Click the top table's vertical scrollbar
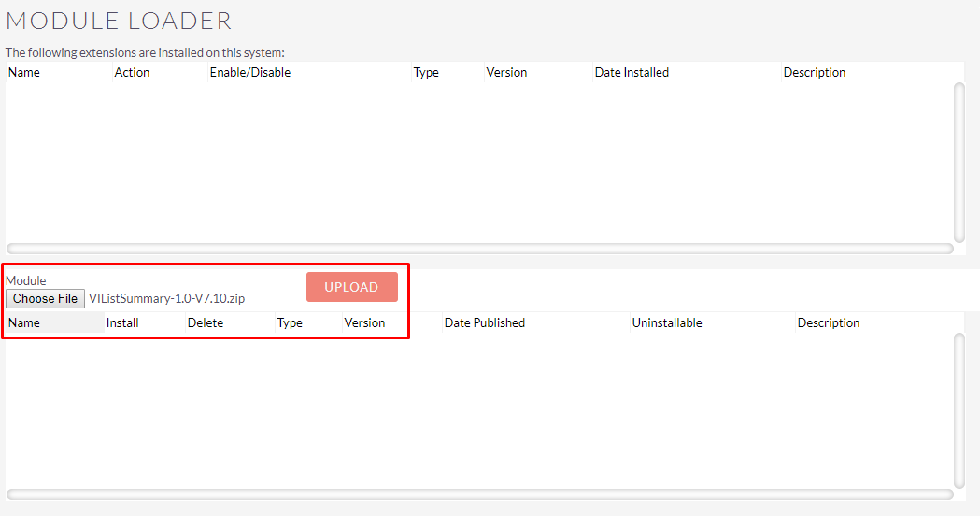The width and height of the screenshot is (980, 516). click(959, 162)
